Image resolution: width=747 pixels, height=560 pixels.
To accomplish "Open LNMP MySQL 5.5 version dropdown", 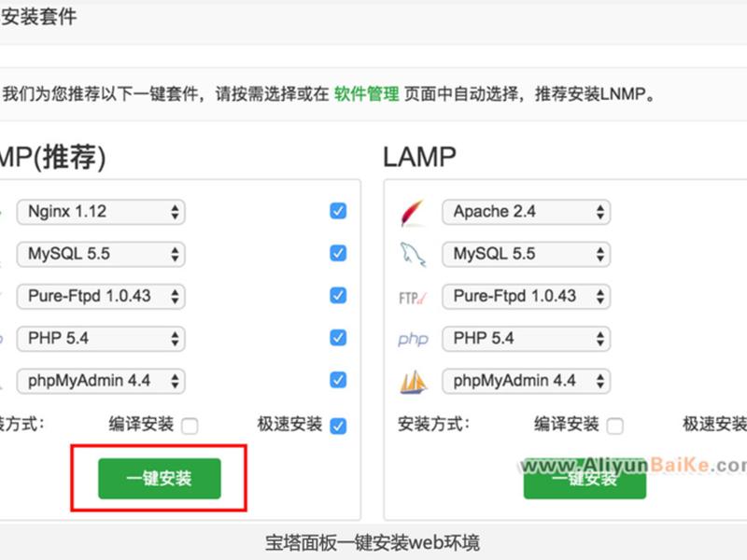I will point(101,254).
